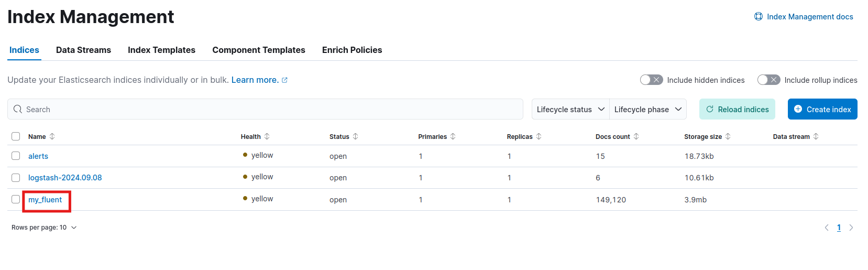
Task: Open Rows per page selector
Action: point(44,228)
